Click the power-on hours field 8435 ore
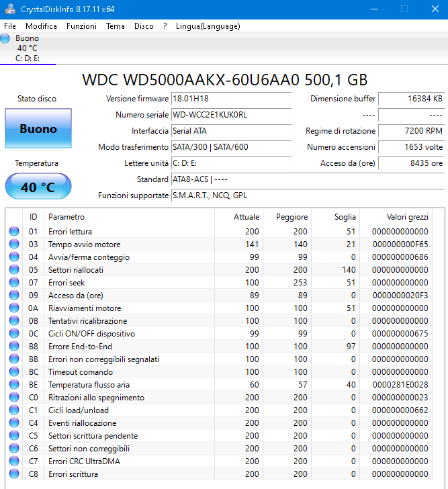The height and width of the screenshot is (489, 448). click(412, 163)
